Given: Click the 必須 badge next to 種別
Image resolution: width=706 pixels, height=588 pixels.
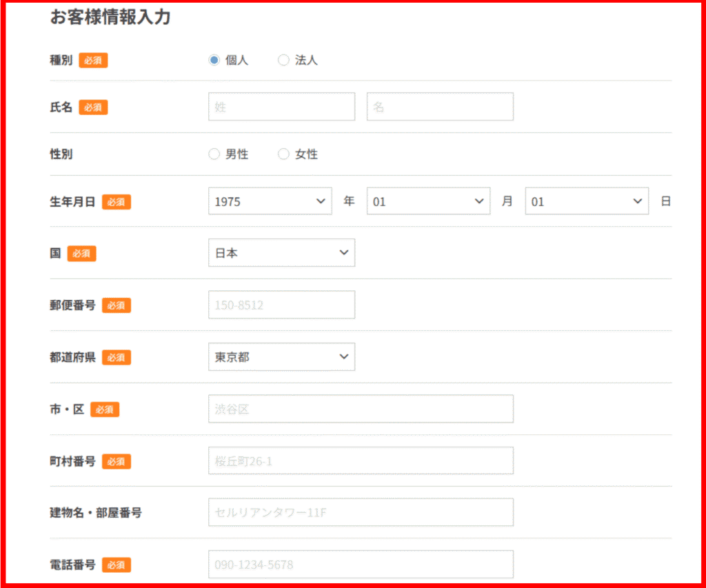Looking at the screenshot, I should pyautogui.click(x=93, y=61).
